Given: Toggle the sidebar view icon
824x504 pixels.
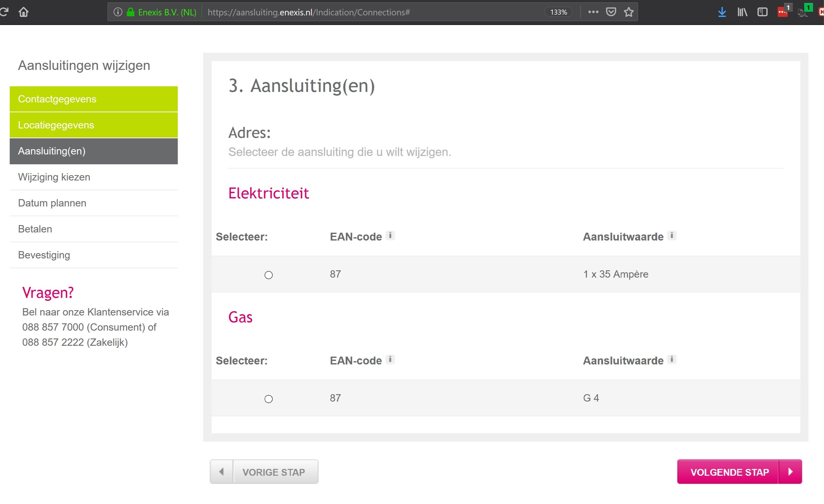Looking at the screenshot, I should click(x=762, y=12).
